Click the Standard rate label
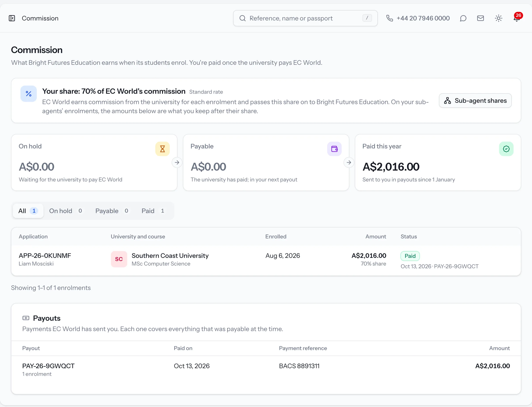The width and height of the screenshot is (532, 407). (x=206, y=92)
